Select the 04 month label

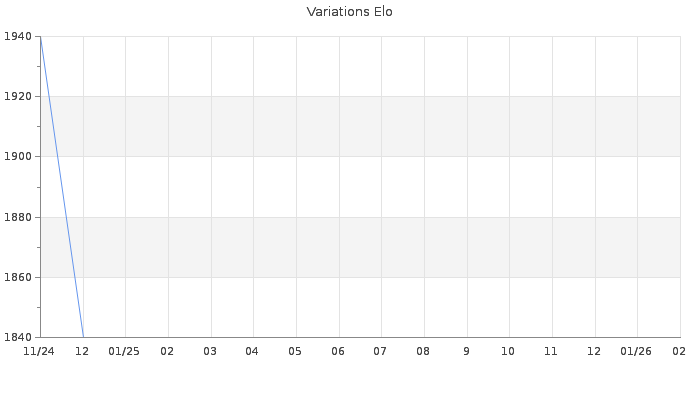252,352
